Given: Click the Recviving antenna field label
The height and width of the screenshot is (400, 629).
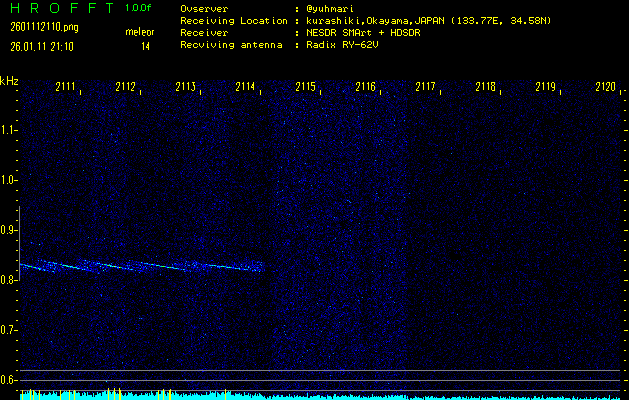Looking at the screenshot, I should tap(231, 45).
